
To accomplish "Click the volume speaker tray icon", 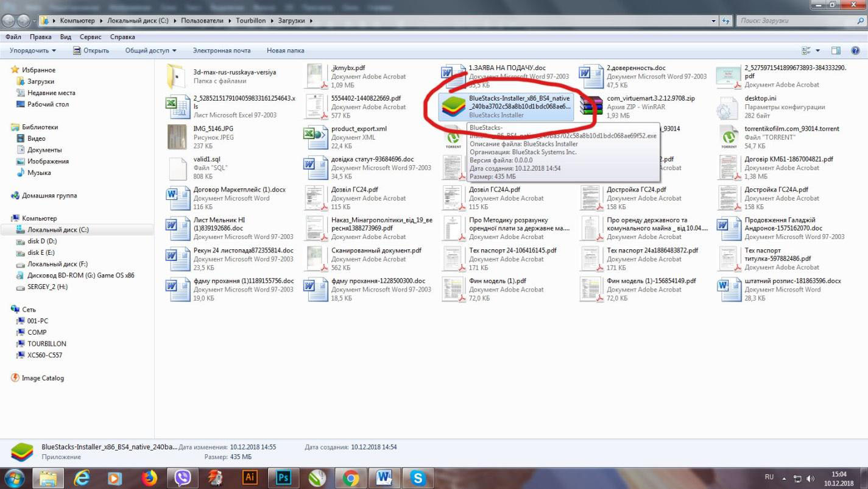I will click(x=811, y=479).
